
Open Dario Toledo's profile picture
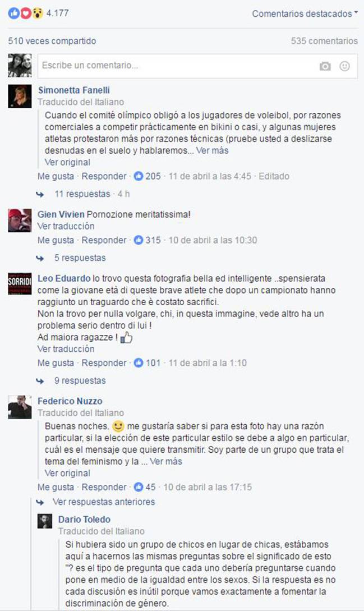pyautogui.click(x=45, y=521)
